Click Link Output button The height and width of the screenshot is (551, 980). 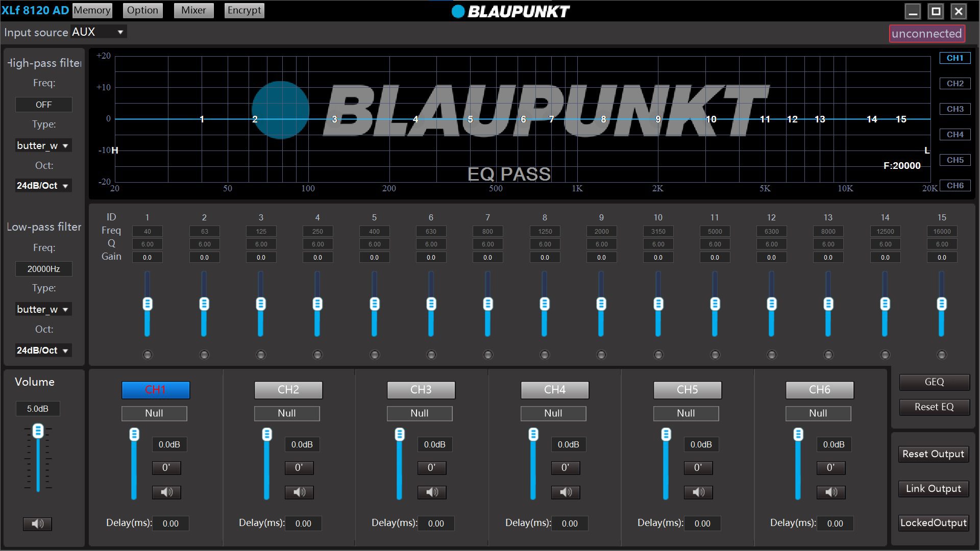(933, 489)
